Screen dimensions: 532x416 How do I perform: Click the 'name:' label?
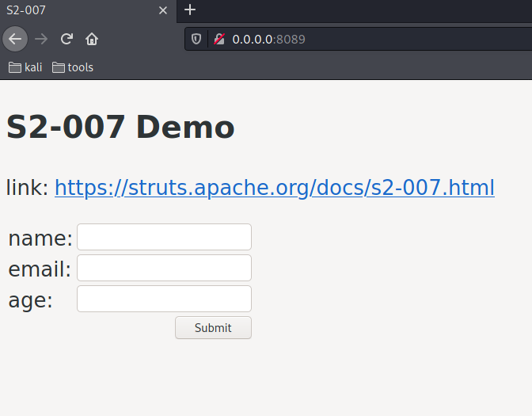(40, 238)
